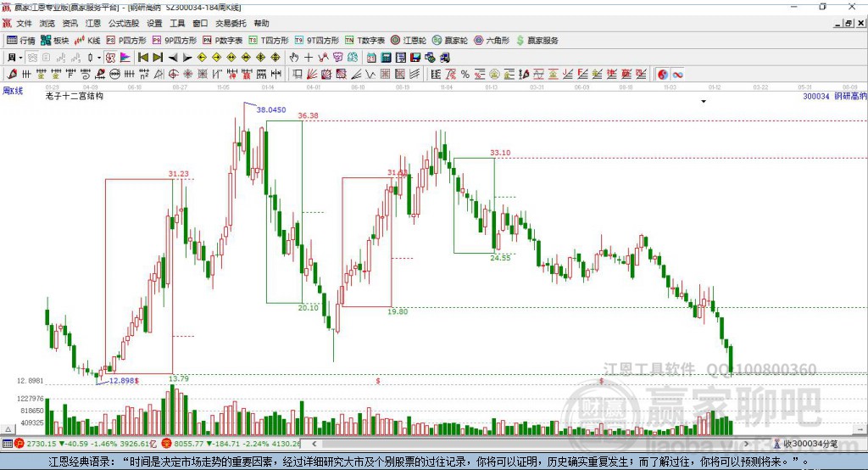This screenshot has height=470, width=868.
Task: Open the calendar date icon
Action: [371, 57]
